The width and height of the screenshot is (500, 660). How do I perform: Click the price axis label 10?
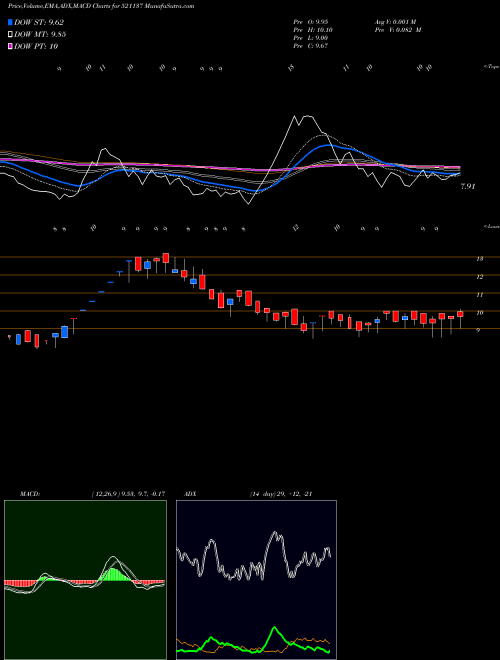[x=479, y=313]
